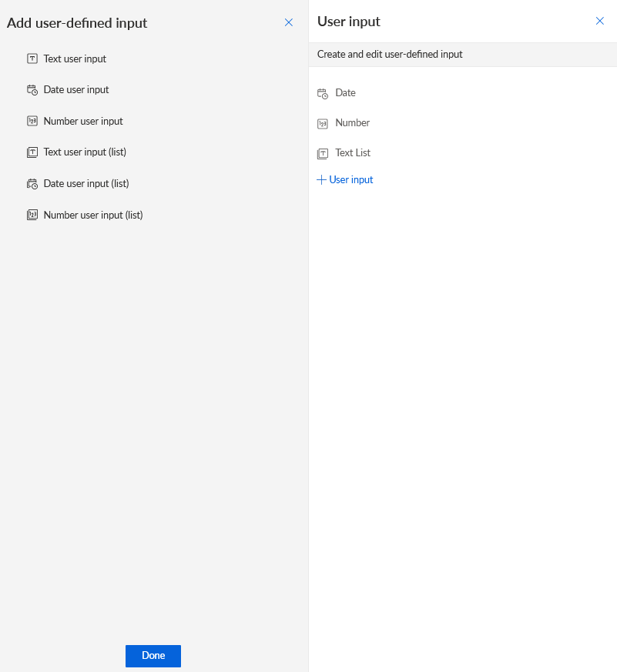Click the 'User input' panel heading

349,22
